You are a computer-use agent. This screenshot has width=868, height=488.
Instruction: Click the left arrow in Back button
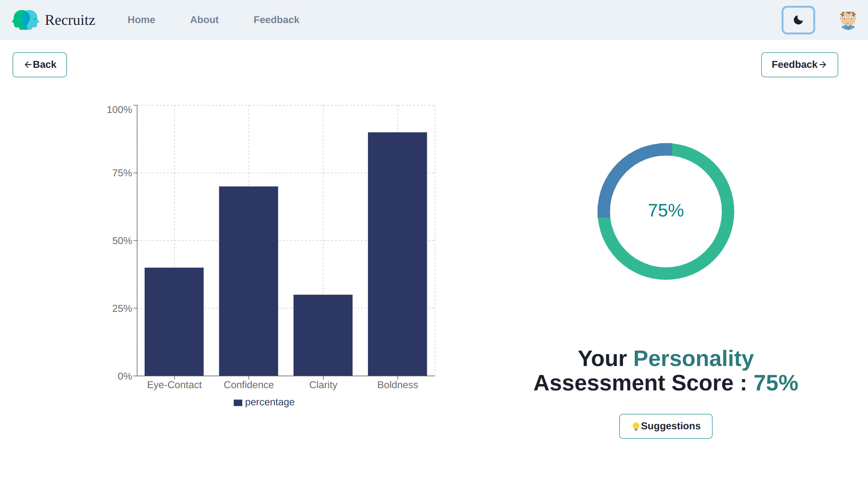pos(28,65)
